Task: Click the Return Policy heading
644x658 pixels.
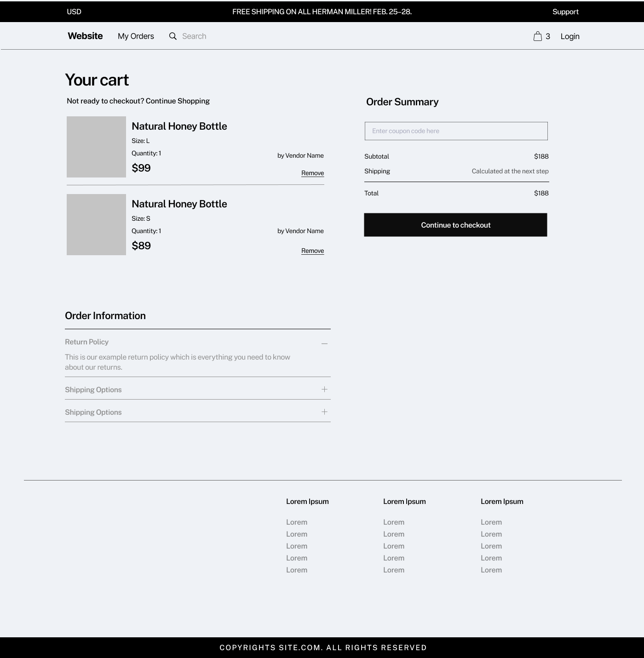Action: click(x=86, y=342)
